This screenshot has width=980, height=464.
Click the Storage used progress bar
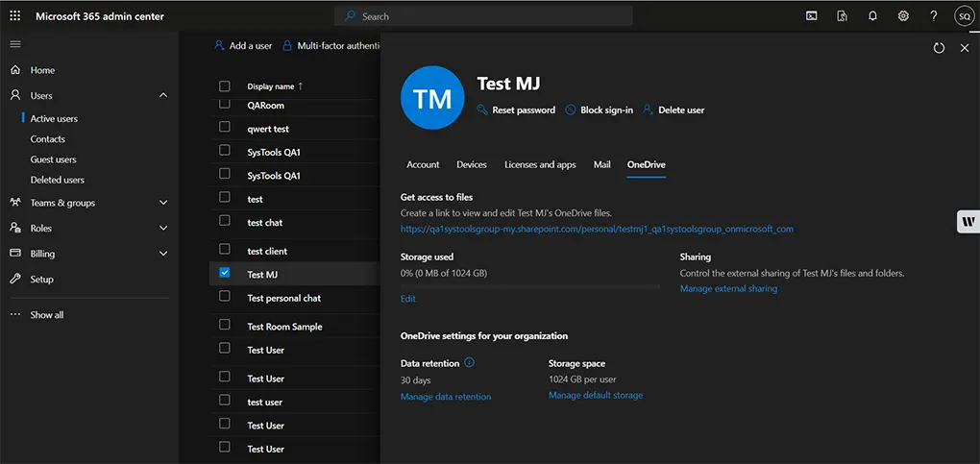[x=530, y=286]
